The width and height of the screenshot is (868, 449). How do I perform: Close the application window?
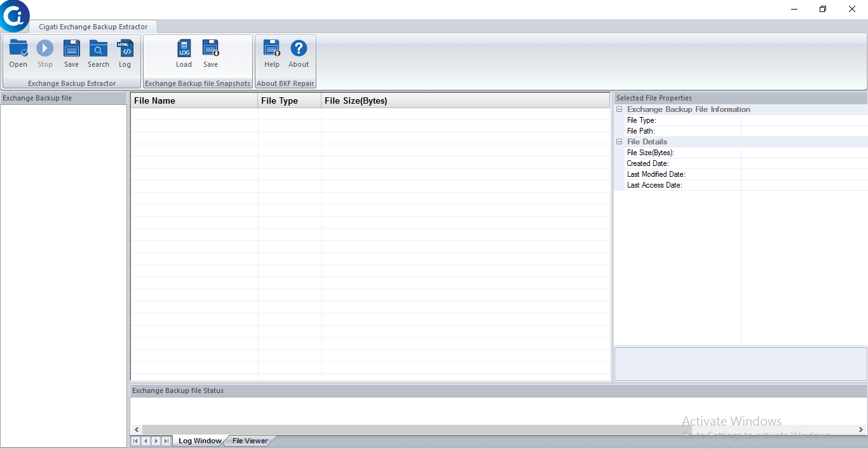click(x=852, y=9)
